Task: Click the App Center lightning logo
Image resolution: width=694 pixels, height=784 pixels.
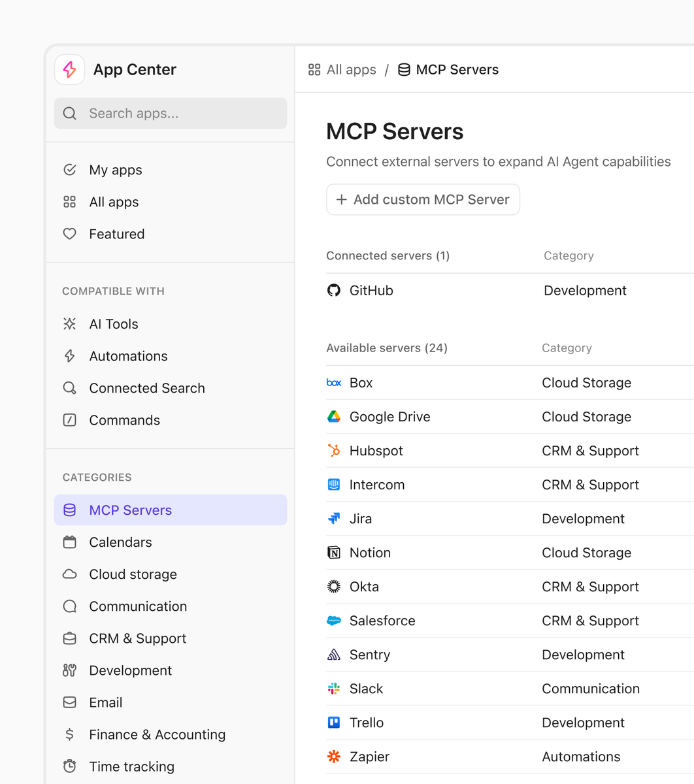Action: pos(70,69)
